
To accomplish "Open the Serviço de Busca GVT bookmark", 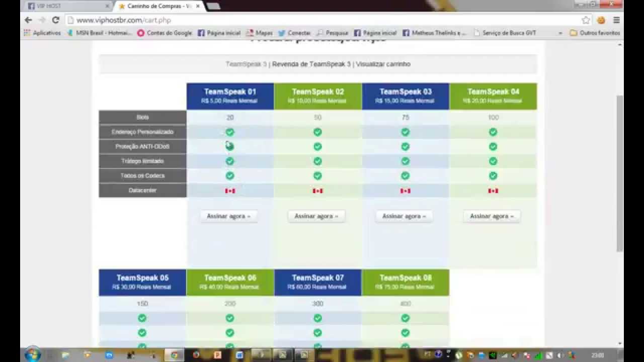I will (x=505, y=33).
